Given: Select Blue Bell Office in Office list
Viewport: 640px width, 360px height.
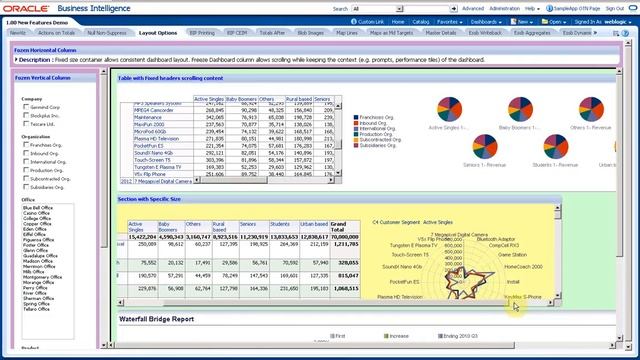Looking at the screenshot, I should click(38, 208).
